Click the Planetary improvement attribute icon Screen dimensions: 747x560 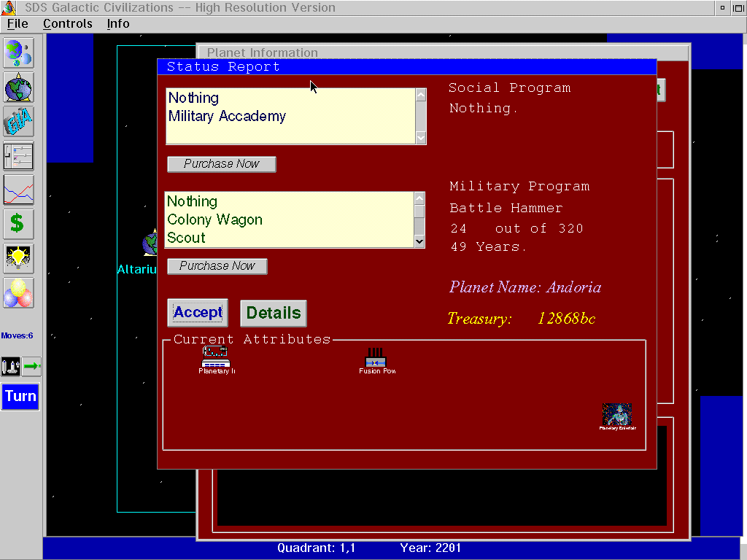click(x=216, y=360)
